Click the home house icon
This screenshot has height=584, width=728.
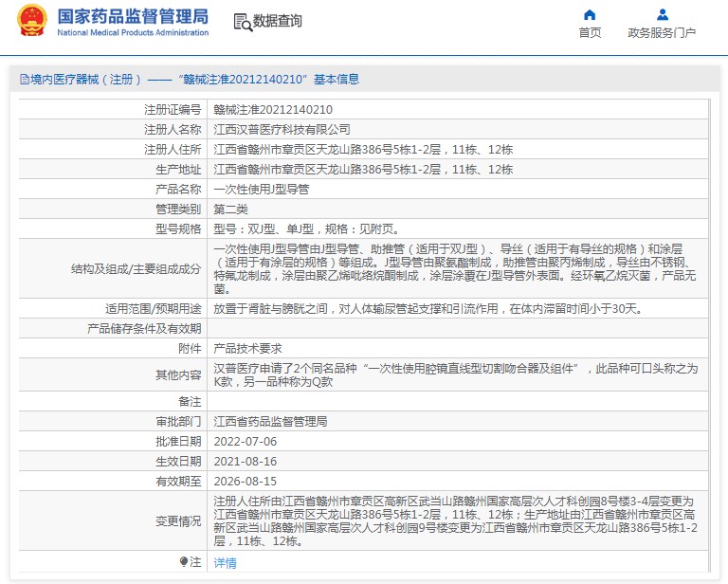point(590,15)
